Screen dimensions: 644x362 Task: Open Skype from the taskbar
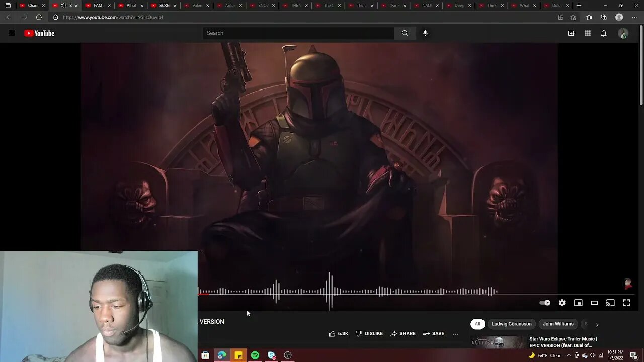click(272, 355)
